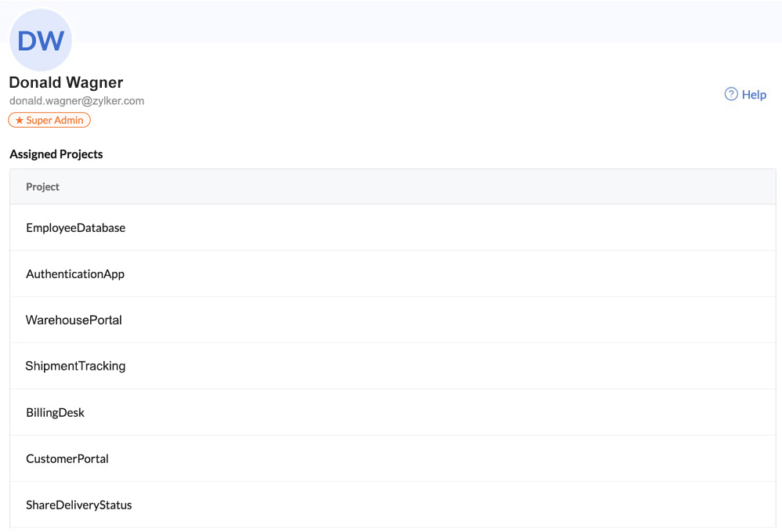
Task: Select the Donald Wagner name heading
Action: [66, 82]
